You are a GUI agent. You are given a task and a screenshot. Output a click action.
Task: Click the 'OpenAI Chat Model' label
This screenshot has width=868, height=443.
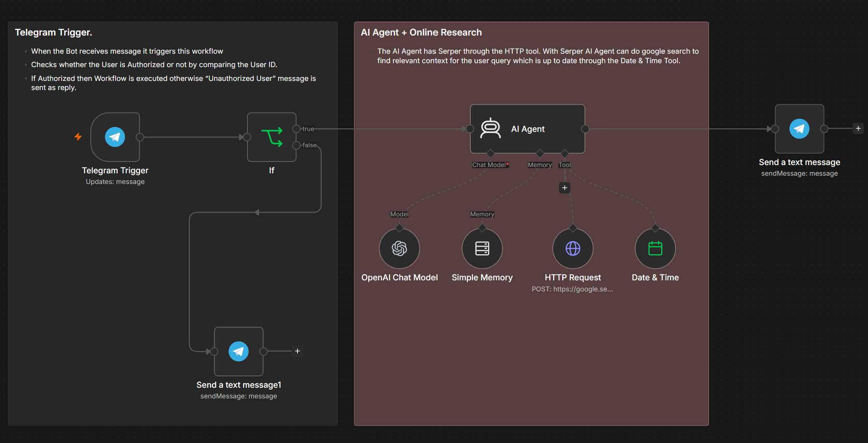click(399, 278)
